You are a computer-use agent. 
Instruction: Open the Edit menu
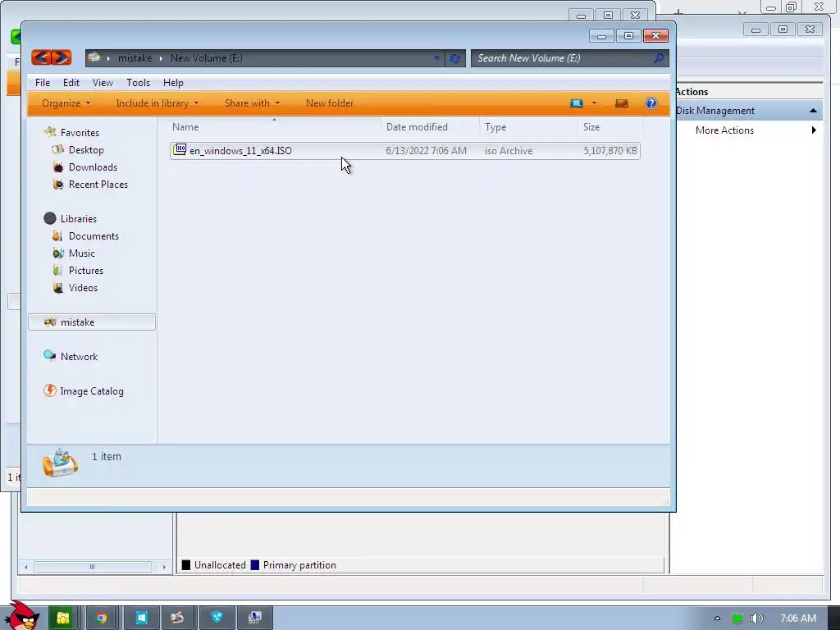coord(71,83)
